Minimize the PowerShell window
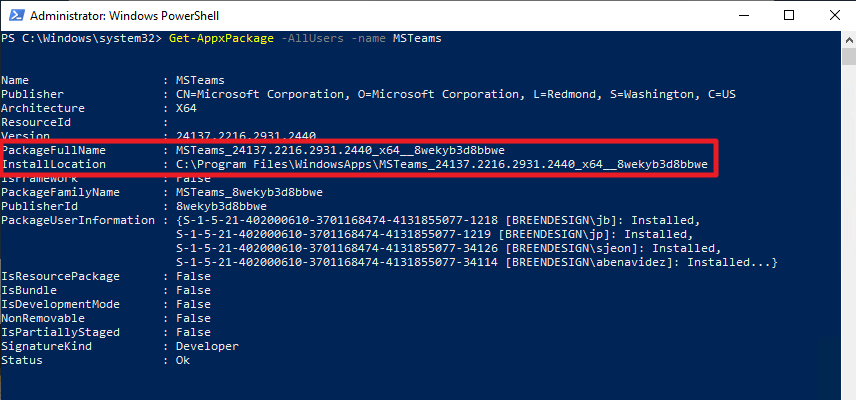The height and width of the screenshot is (400, 856). (x=743, y=15)
